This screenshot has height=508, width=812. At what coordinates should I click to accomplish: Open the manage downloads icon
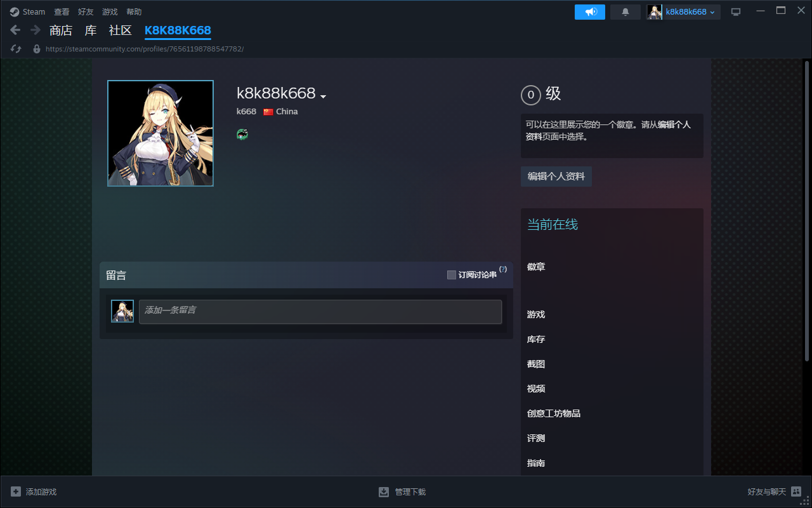point(384,491)
